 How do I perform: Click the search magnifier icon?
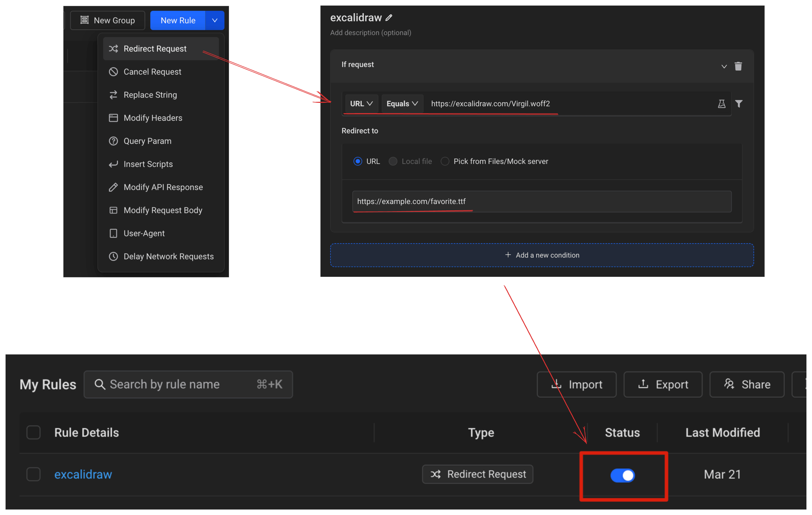point(100,384)
